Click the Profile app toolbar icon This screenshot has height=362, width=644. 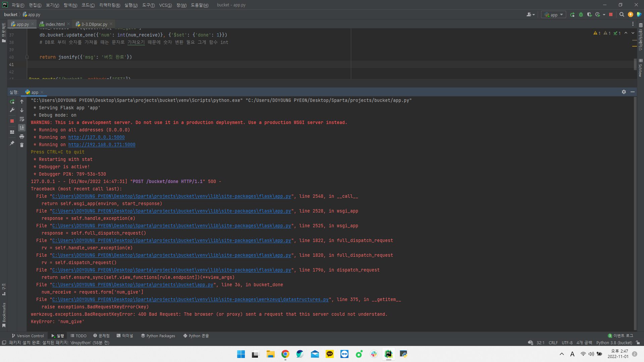[x=598, y=15]
